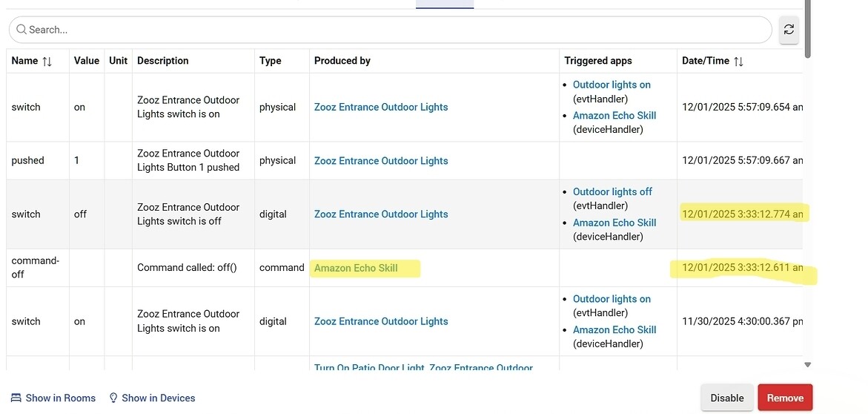The image size is (868, 414).
Task: Click the Produced by column header
Action: [x=342, y=61]
